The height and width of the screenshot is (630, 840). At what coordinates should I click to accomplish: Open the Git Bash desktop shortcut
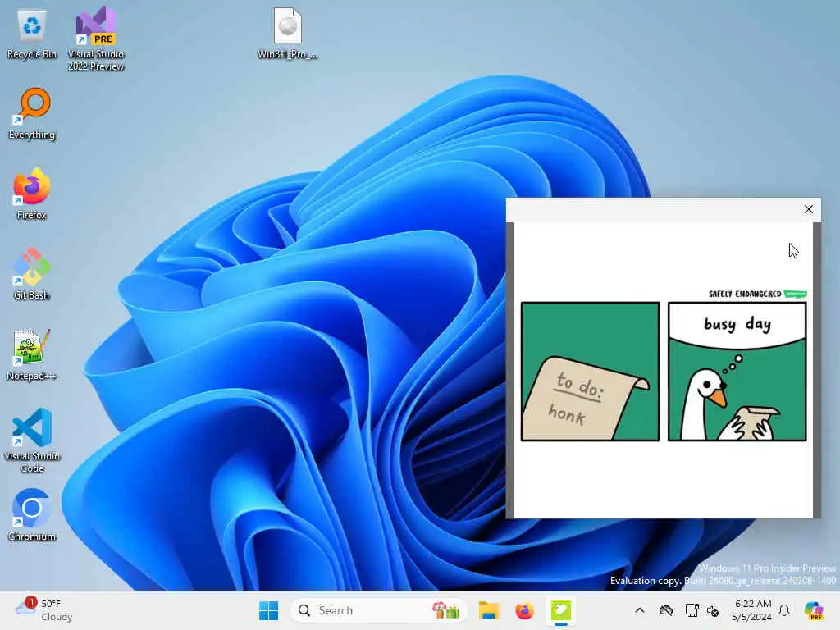[32, 274]
